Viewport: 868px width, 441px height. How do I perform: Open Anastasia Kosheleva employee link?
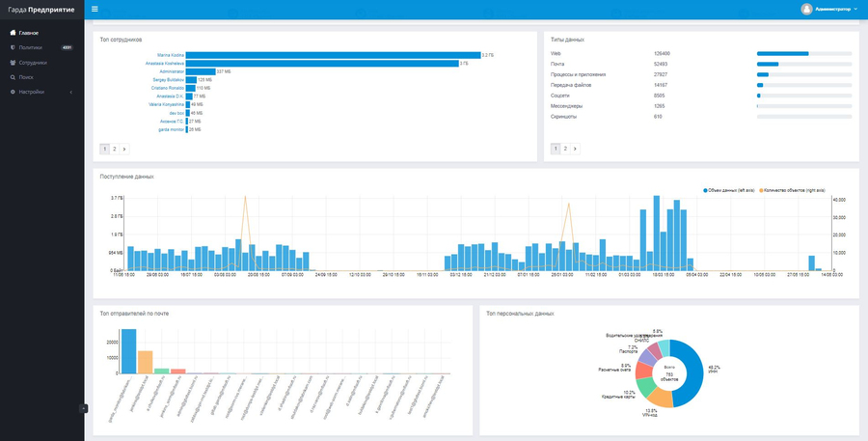pos(164,64)
